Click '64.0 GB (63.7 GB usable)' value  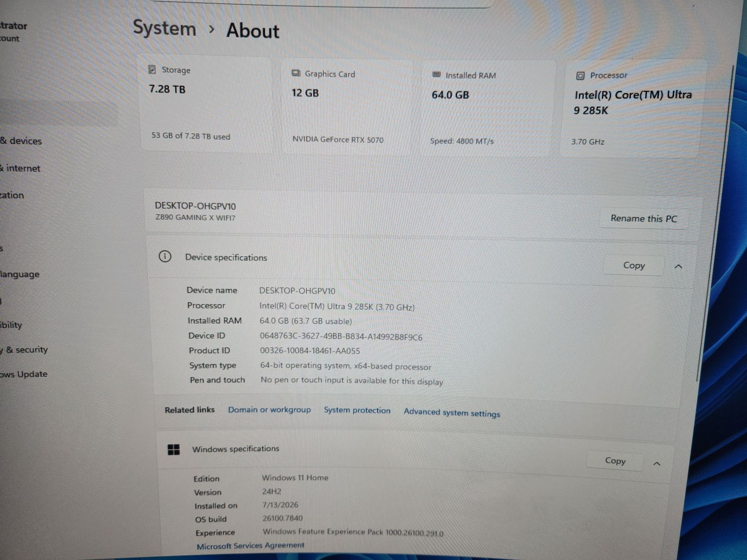coord(306,321)
